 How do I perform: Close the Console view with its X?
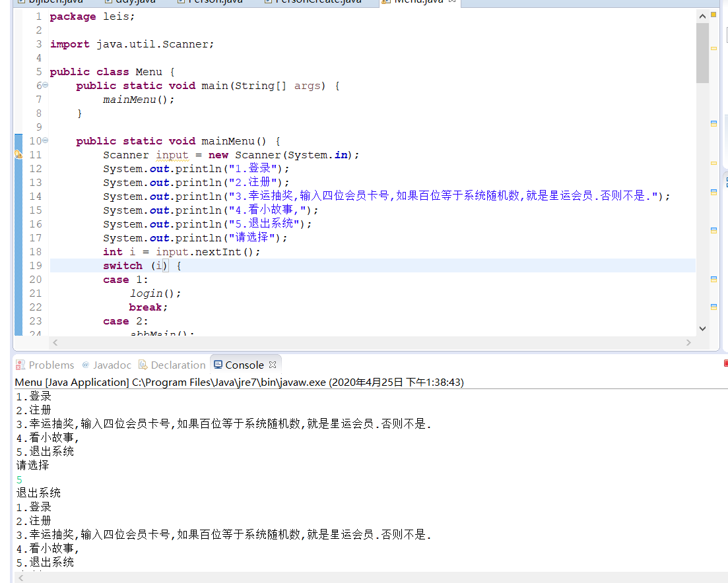coord(273,365)
